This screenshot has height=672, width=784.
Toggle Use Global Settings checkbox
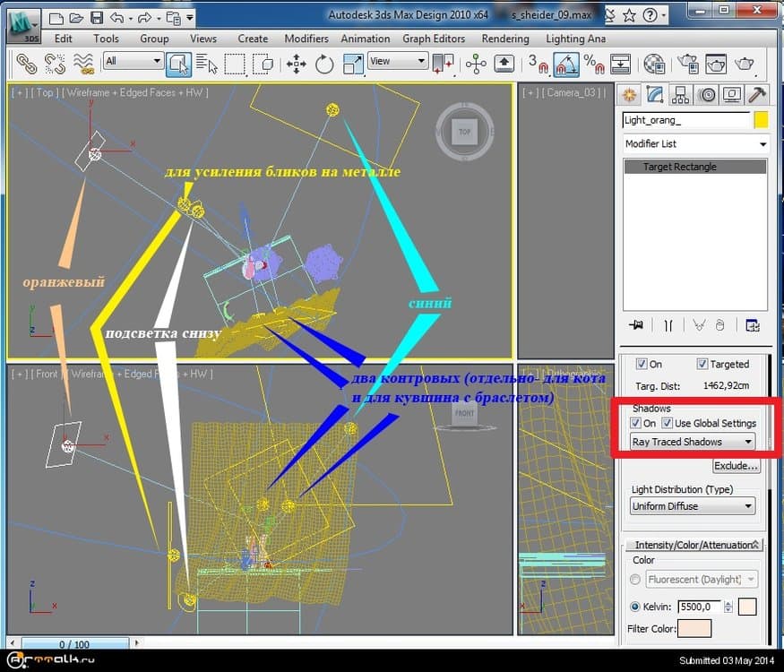click(667, 423)
